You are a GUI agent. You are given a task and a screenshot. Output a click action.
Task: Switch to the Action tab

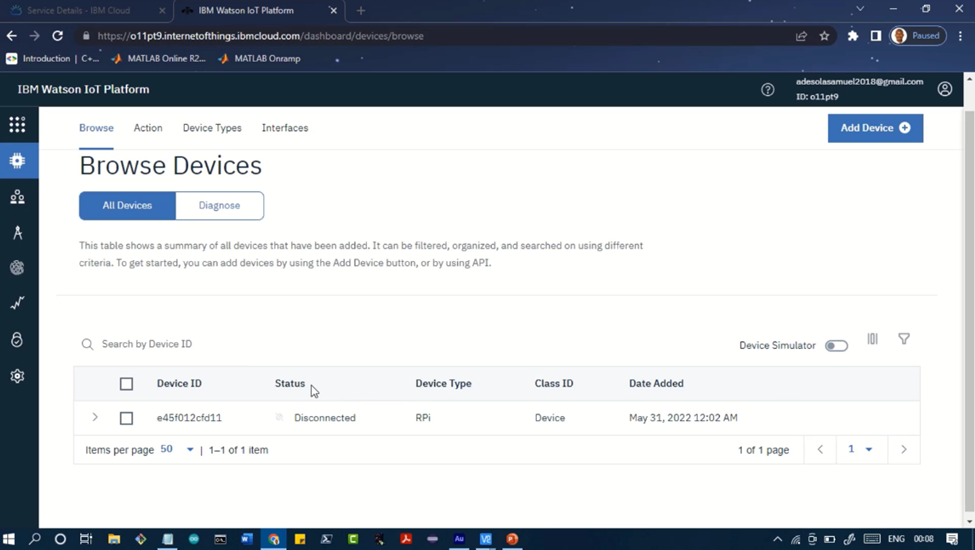tap(148, 128)
